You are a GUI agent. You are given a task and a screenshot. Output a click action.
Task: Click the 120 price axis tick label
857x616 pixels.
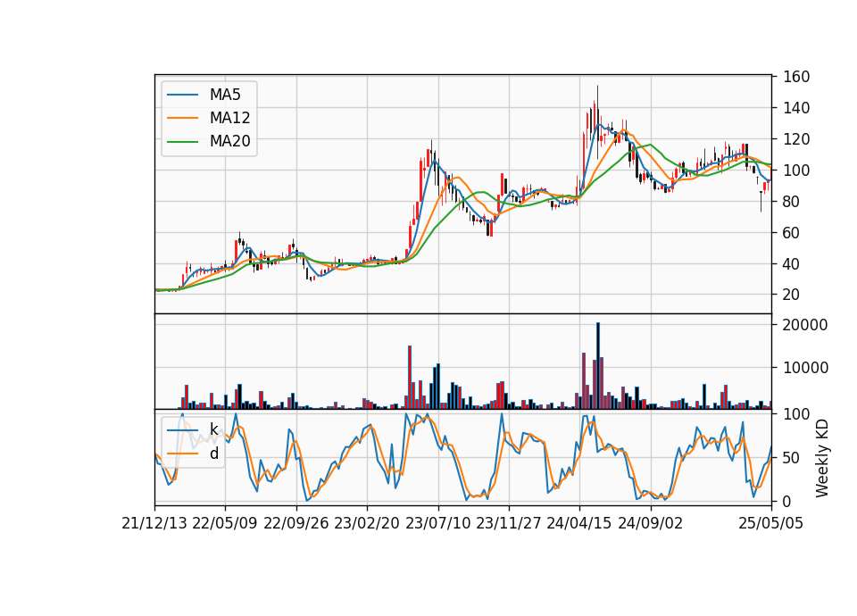point(796,139)
